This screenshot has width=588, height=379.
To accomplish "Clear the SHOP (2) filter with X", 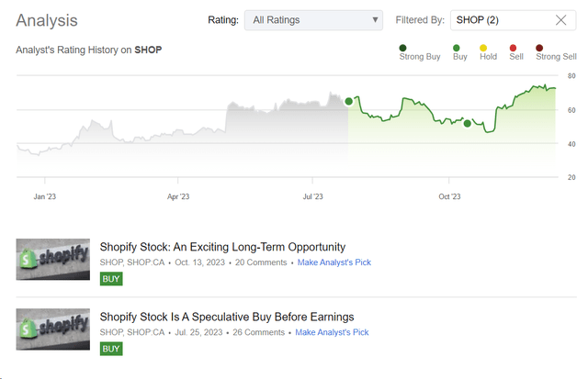I will pos(560,20).
